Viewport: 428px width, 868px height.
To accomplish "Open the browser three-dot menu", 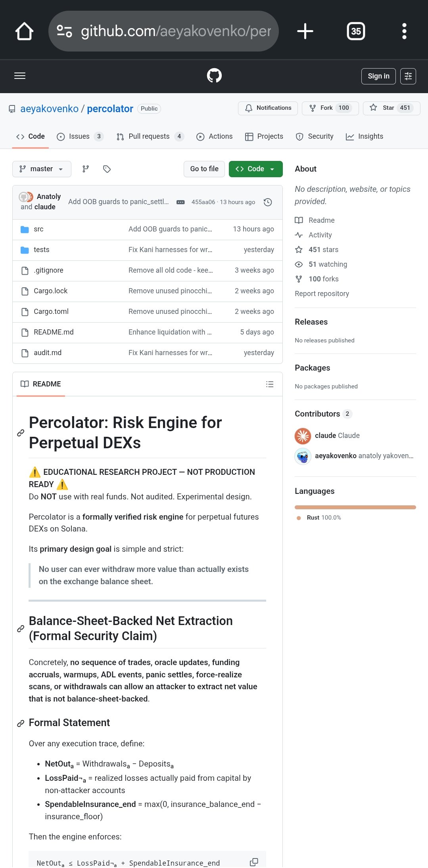I will click(x=404, y=31).
